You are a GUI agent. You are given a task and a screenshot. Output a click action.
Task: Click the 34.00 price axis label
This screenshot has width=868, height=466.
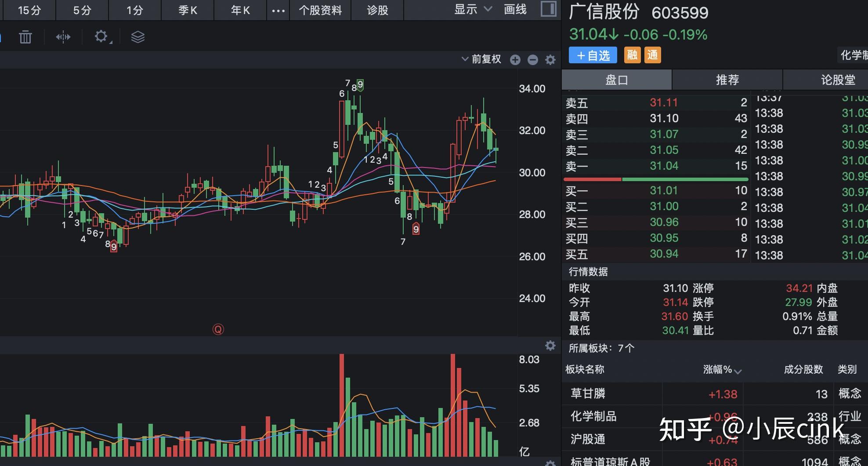click(x=532, y=89)
